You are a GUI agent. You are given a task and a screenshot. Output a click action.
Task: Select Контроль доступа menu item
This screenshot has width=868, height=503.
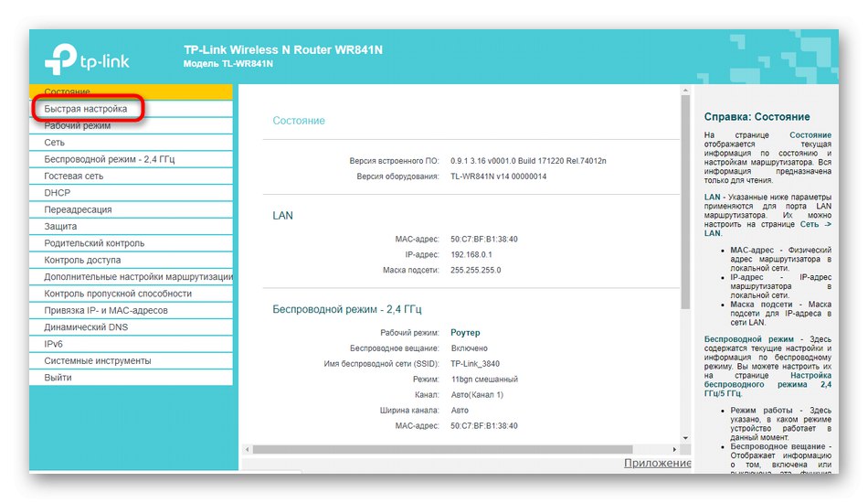[132, 260]
